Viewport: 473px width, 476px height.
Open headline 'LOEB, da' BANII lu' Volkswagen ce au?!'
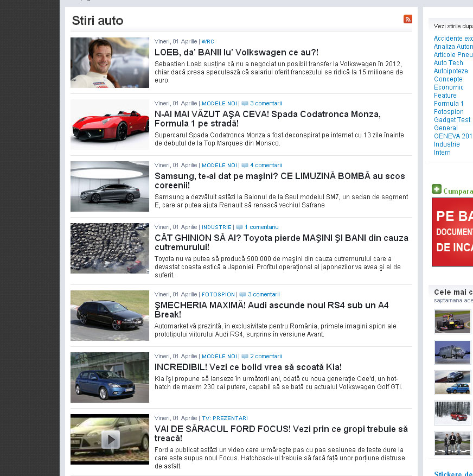click(237, 52)
